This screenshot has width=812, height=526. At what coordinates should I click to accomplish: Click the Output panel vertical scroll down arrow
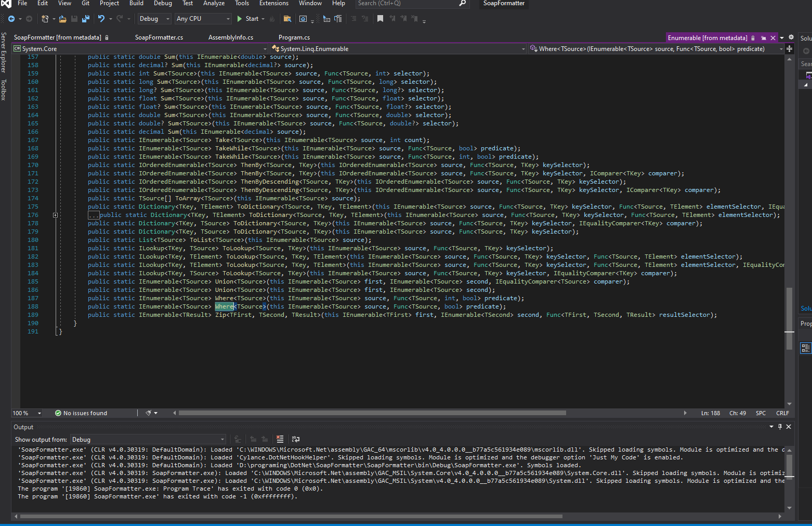pyautogui.click(x=789, y=508)
